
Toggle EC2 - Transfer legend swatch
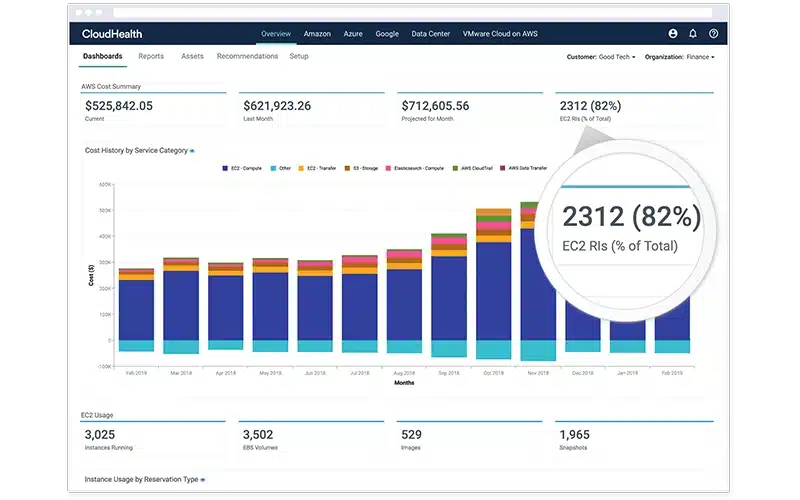(x=301, y=168)
